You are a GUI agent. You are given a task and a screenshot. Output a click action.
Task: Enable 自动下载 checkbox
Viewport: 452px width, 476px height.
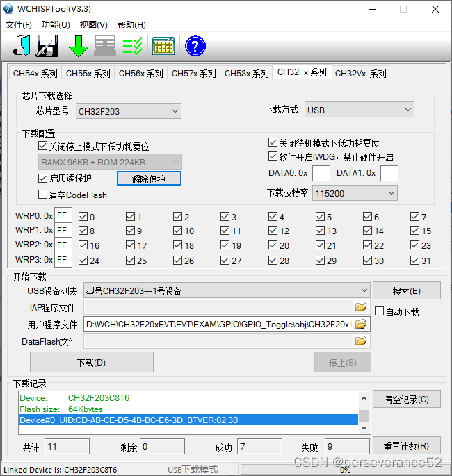point(379,311)
